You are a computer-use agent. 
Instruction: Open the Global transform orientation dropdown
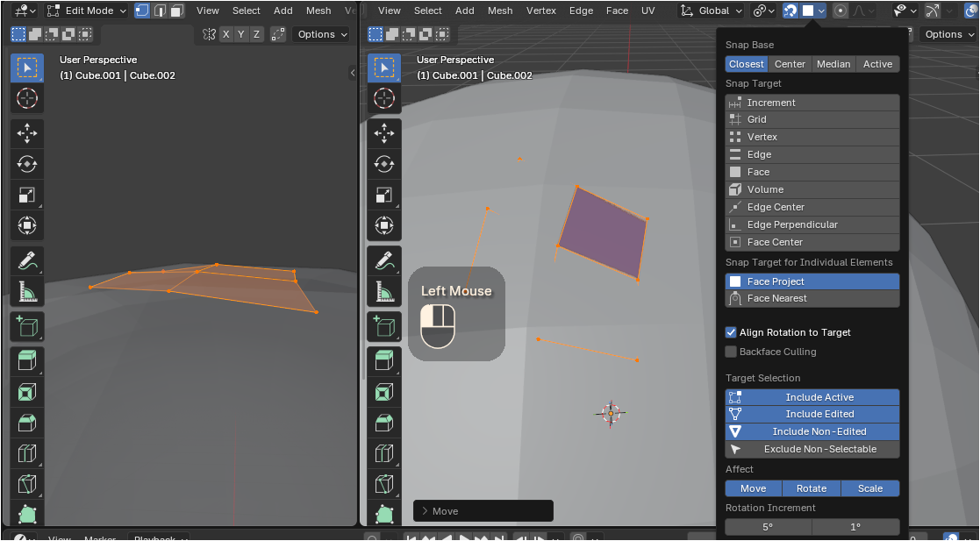point(712,11)
